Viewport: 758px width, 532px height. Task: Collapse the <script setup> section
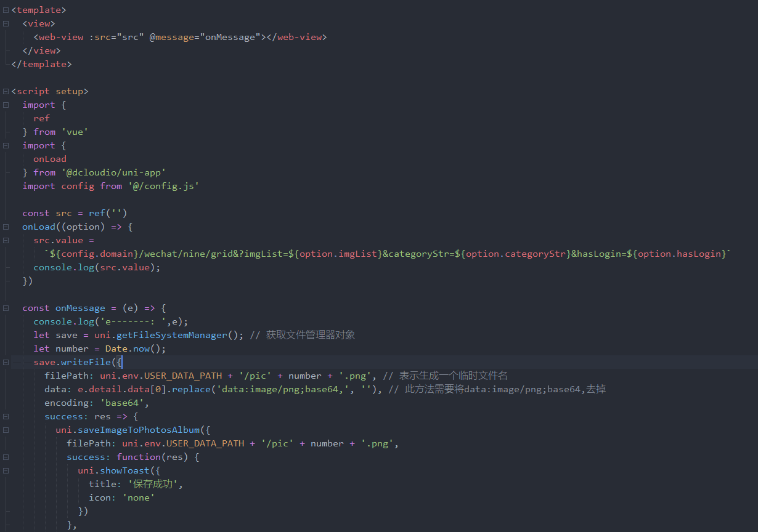click(x=6, y=91)
